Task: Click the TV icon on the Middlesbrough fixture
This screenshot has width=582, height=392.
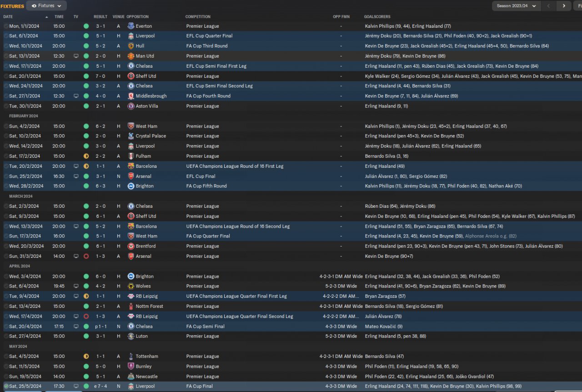Action: coord(76,96)
